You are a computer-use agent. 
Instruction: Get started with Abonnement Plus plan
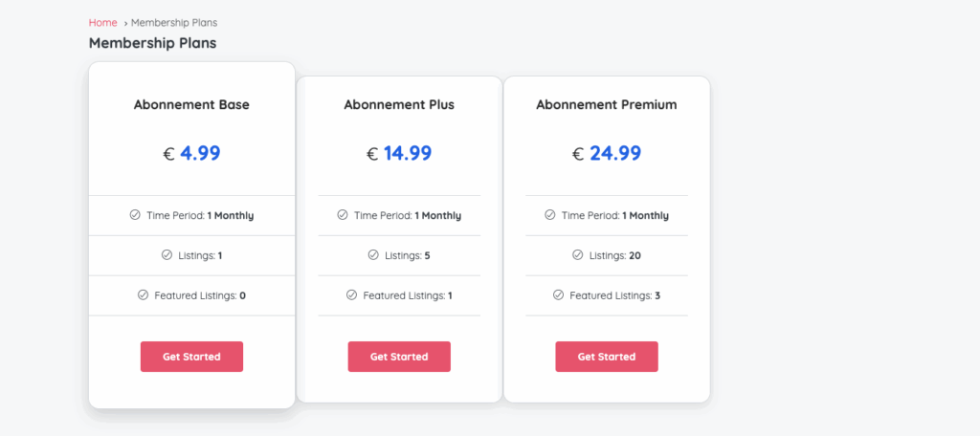pyautogui.click(x=399, y=357)
